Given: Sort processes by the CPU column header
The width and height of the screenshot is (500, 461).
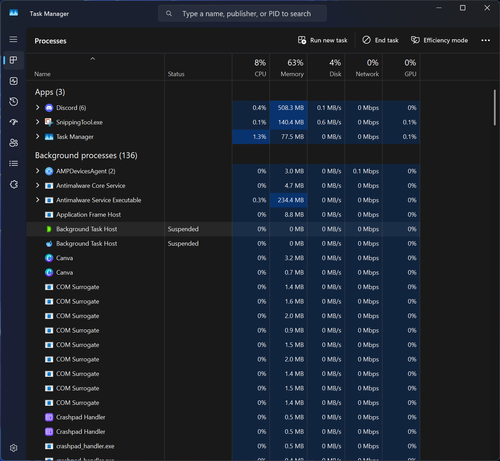Looking at the screenshot, I should click(251, 68).
